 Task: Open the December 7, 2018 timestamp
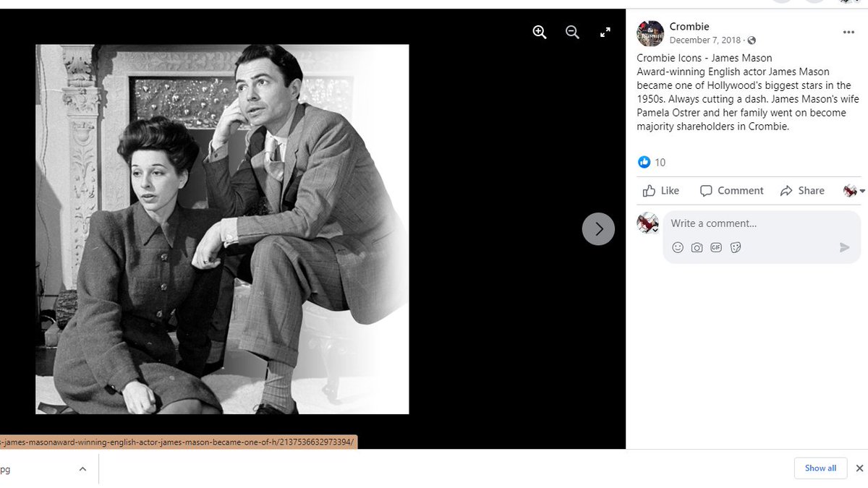pos(705,40)
